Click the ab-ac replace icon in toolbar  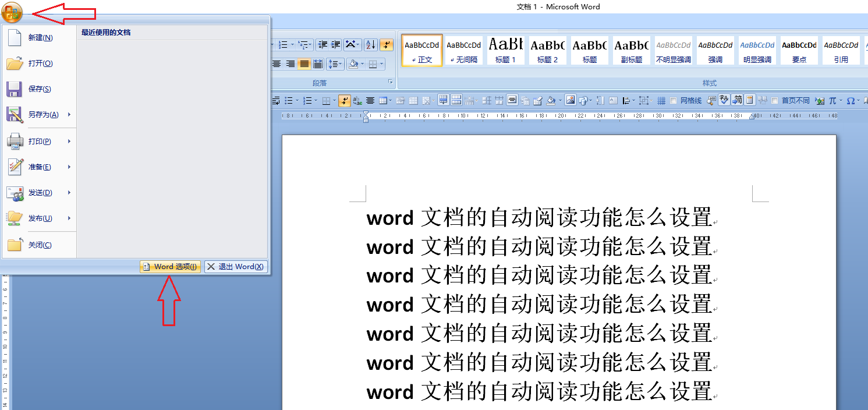click(x=357, y=101)
